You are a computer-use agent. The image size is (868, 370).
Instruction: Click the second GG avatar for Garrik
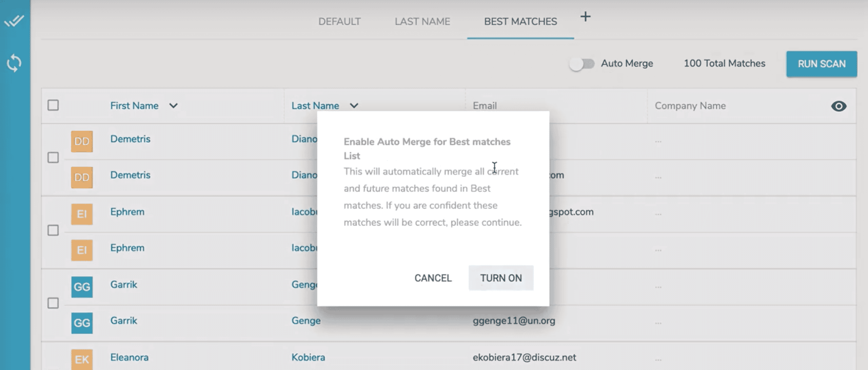point(82,323)
